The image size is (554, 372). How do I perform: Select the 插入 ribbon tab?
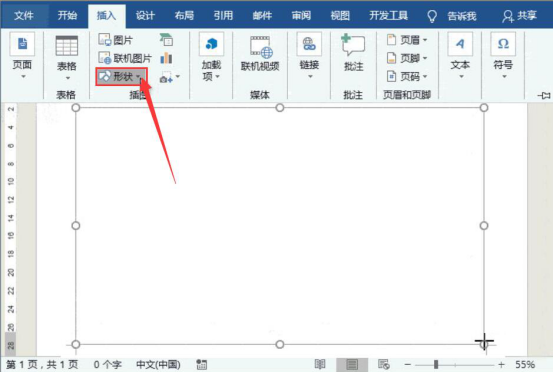coord(106,16)
